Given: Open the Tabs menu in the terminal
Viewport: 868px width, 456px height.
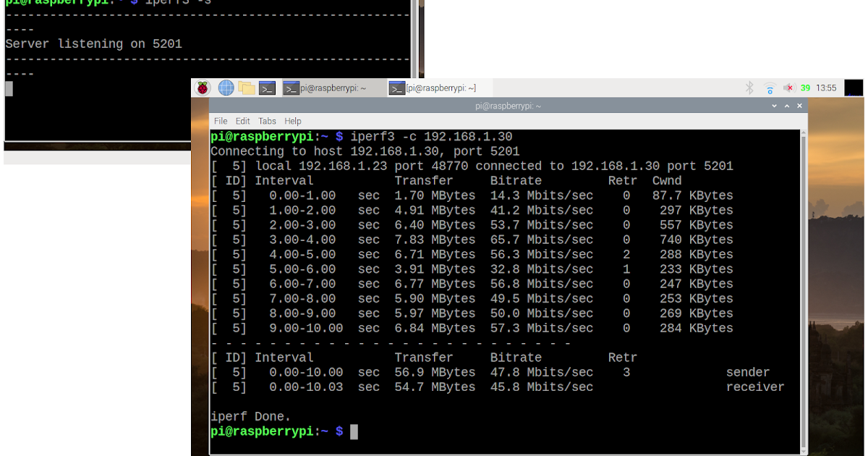Looking at the screenshot, I should click(267, 121).
